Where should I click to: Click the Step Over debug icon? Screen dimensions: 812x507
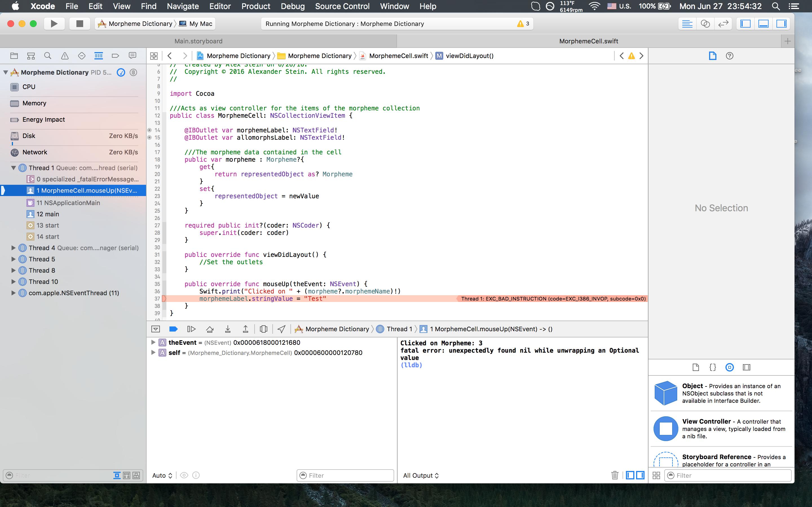210,329
